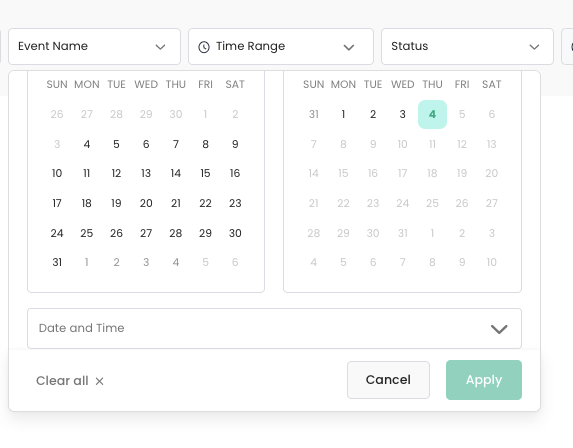The image size is (573, 448).
Task: Select day 24 in the left calendar
Action: (x=57, y=233)
